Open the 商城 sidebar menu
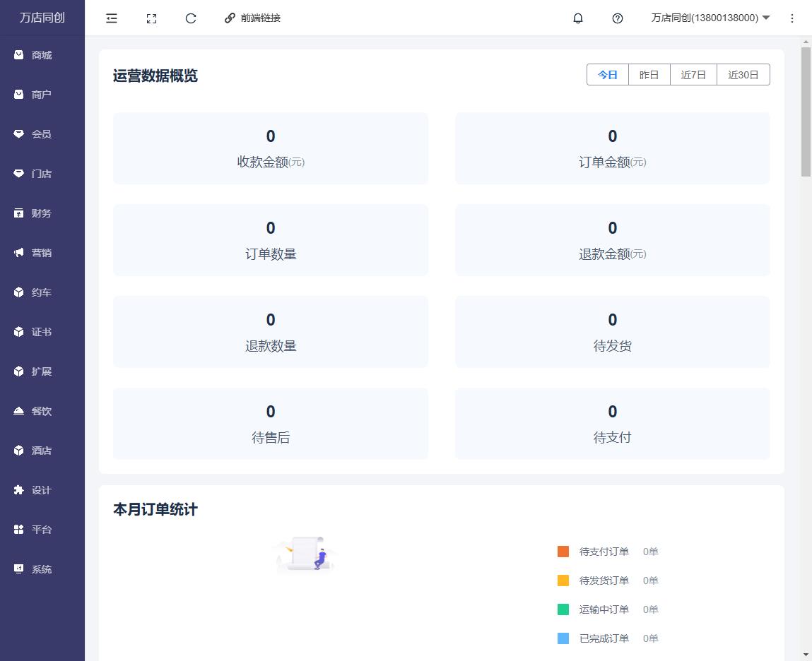812x661 pixels. pyautogui.click(x=42, y=55)
